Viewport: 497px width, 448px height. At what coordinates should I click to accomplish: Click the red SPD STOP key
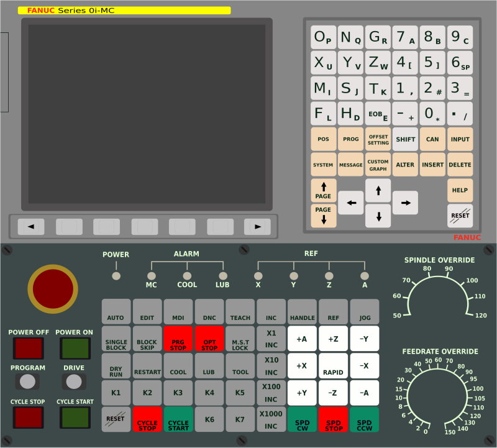[333, 419]
